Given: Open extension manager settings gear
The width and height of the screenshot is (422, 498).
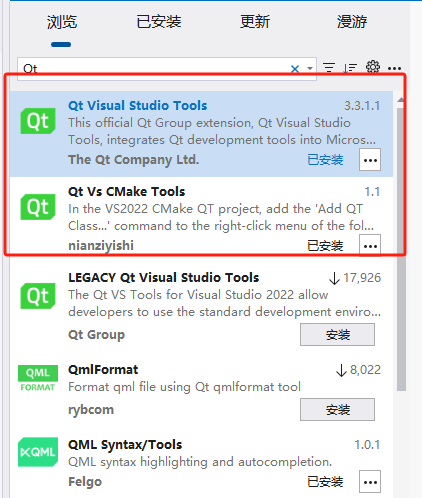Looking at the screenshot, I should (x=373, y=67).
